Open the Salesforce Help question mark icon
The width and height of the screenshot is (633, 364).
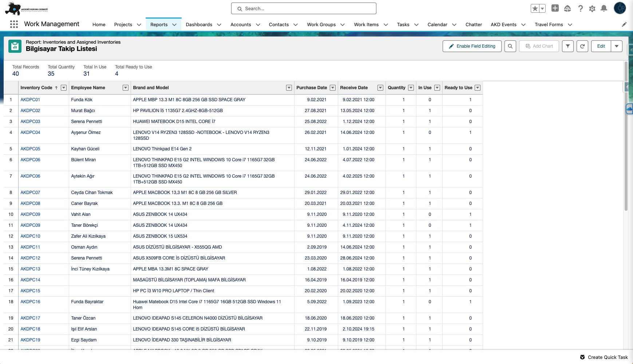(581, 8)
